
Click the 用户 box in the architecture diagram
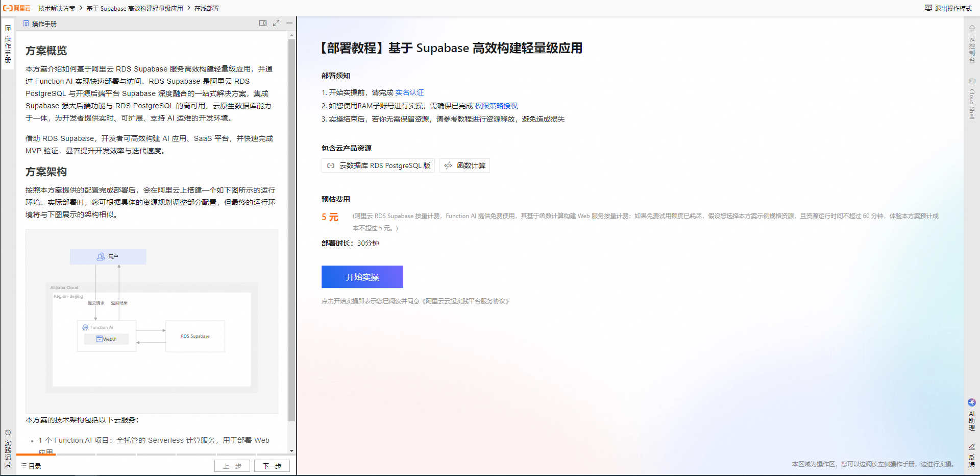click(108, 256)
